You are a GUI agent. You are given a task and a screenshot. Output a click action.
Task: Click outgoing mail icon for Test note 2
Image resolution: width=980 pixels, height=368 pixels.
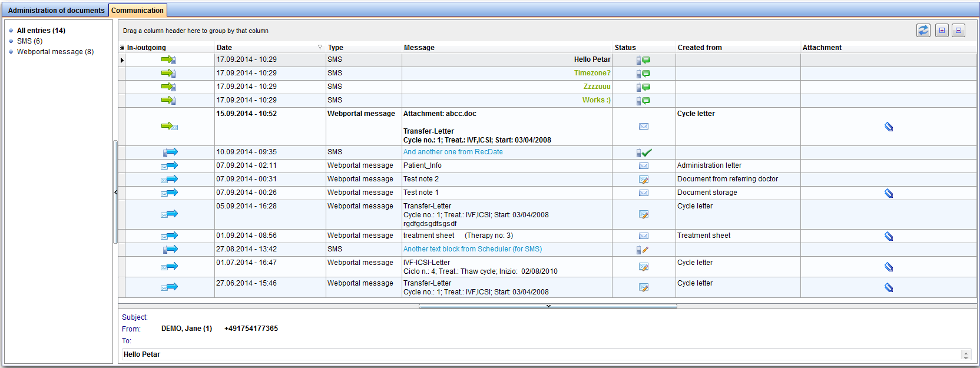click(x=169, y=179)
